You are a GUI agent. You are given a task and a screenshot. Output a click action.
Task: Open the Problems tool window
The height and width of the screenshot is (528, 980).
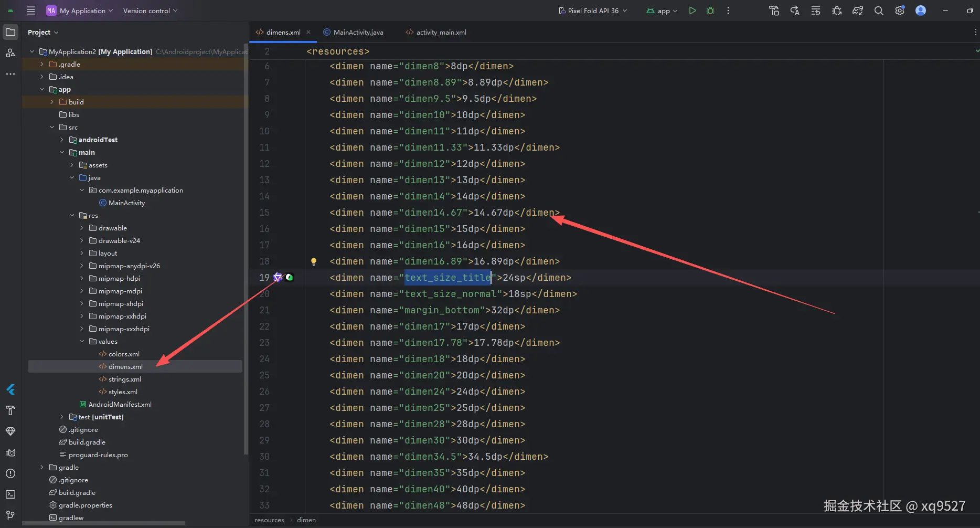[10, 473]
